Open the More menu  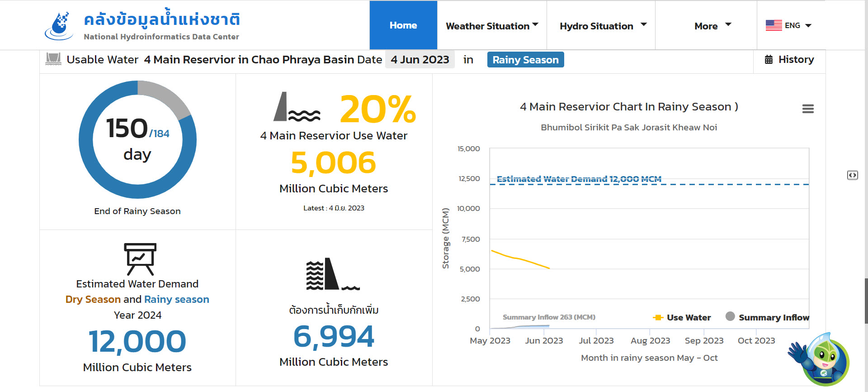pyautogui.click(x=712, y=26)
